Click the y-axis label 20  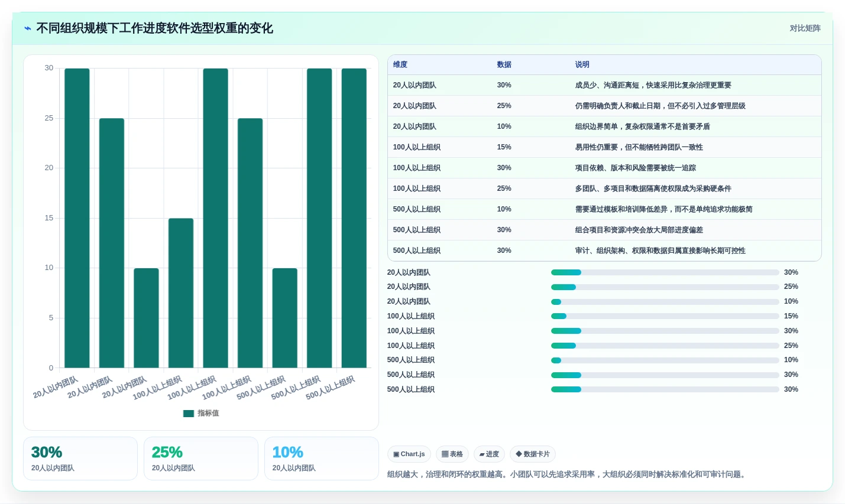pyautogui.click(x=49, y=168)
